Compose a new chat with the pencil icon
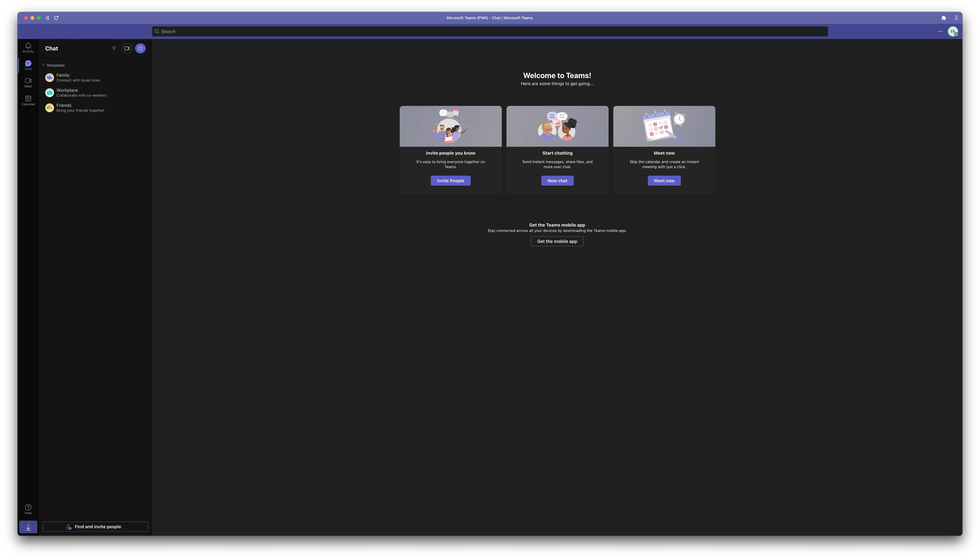980x559 pixels. 140,48
